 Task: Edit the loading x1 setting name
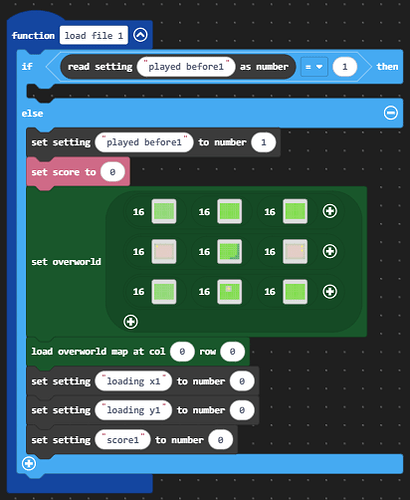point(133,381)
